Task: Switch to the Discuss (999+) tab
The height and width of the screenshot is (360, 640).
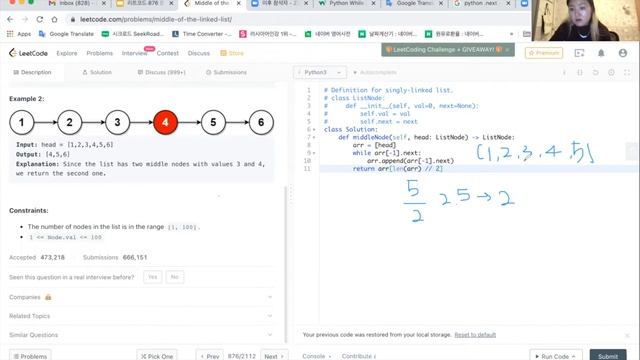Action: click(x=162, y=72)
